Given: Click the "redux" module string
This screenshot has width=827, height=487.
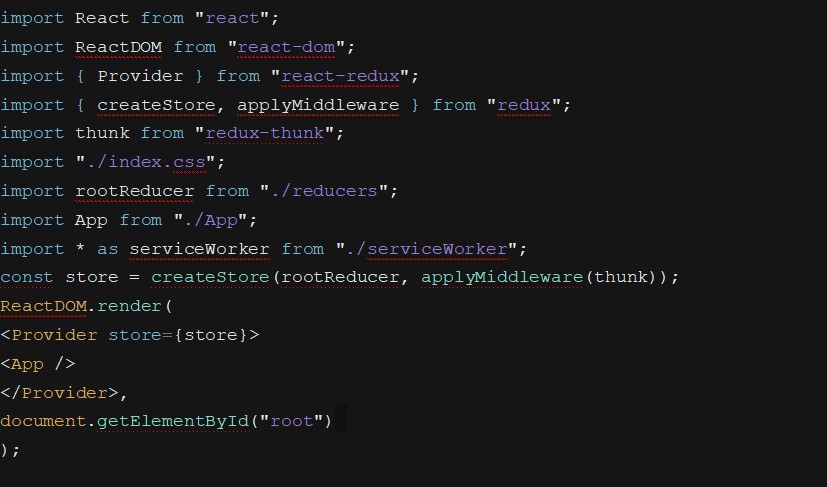Looking at the screenshot, I should coord(524,105).
